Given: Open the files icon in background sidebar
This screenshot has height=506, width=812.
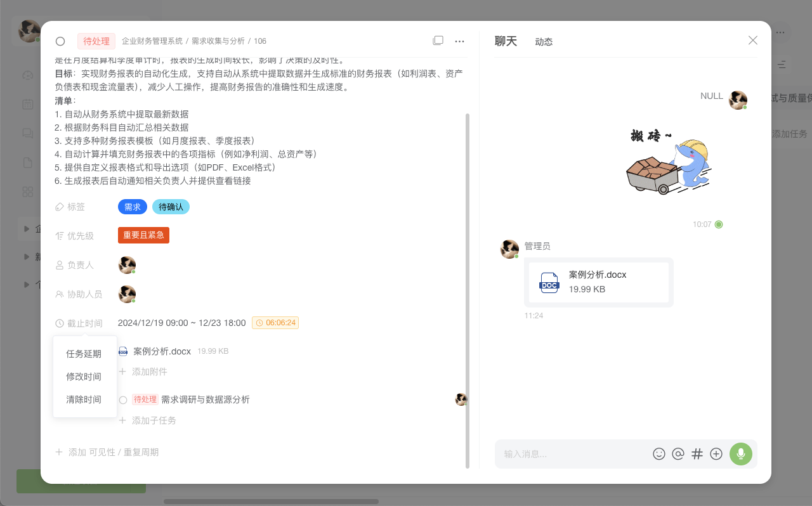Looking at the screenshot, I should point(28,162).
